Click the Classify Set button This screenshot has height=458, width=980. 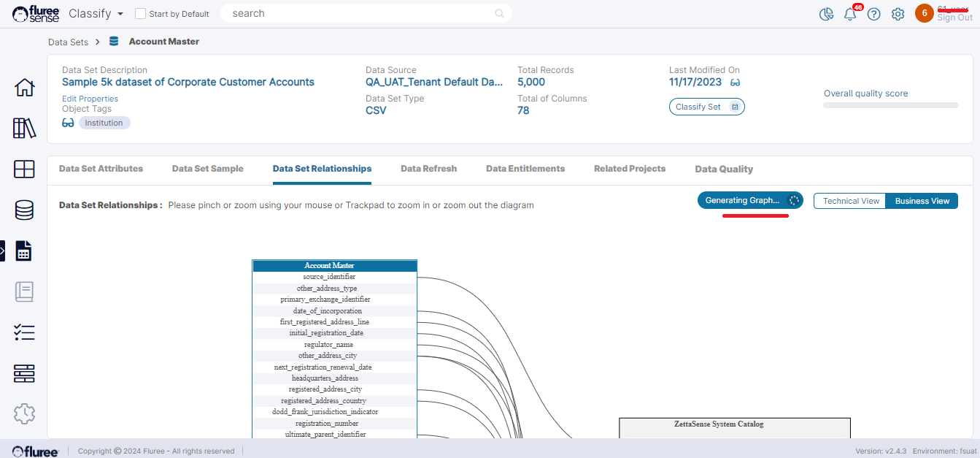coord(706,107)
